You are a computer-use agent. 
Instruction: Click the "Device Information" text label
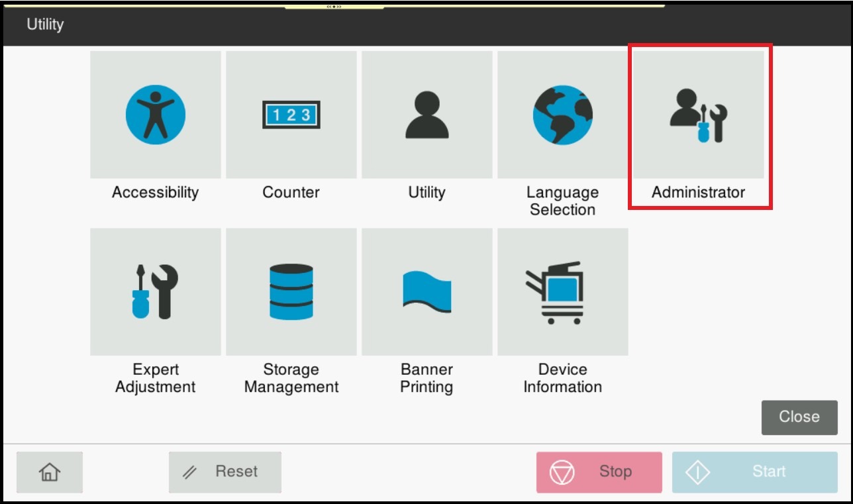[562, 378]
